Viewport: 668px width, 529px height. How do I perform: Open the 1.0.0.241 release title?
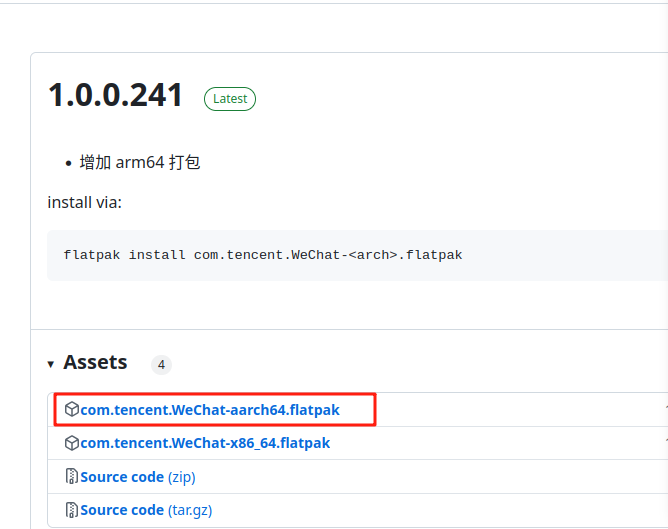pos(115,95)
